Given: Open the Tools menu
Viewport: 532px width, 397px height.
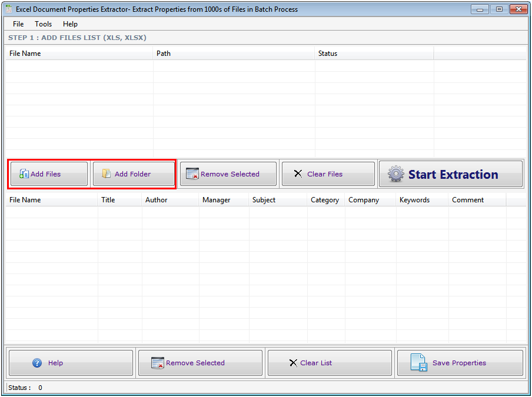Looking at the screenshot, I should [x=43, y=24].
